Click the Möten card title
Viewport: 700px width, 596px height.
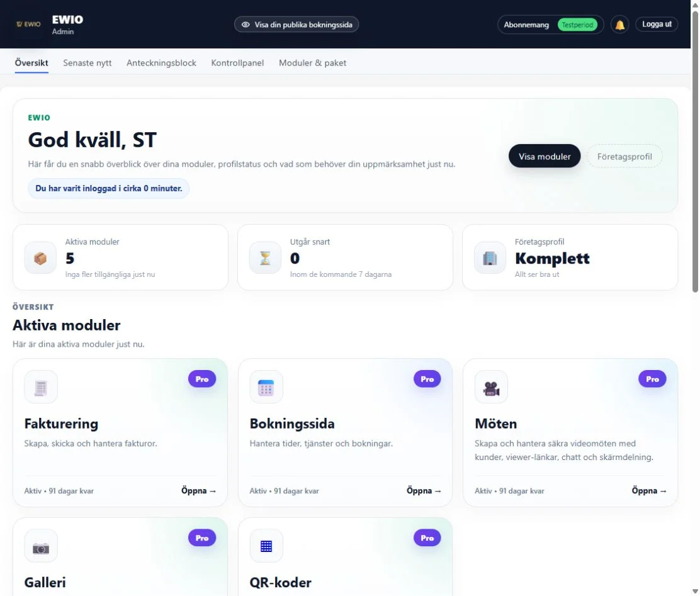[495, 424]
